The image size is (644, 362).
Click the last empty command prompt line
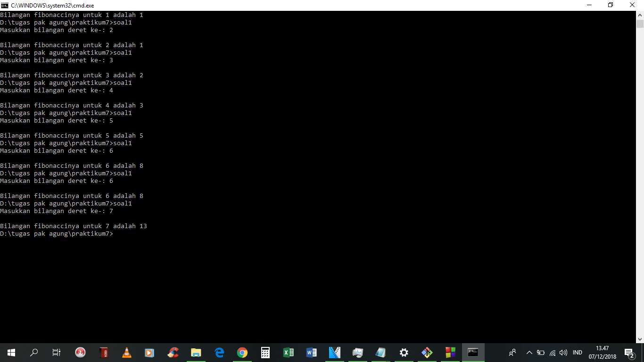[x=57, y=234]
